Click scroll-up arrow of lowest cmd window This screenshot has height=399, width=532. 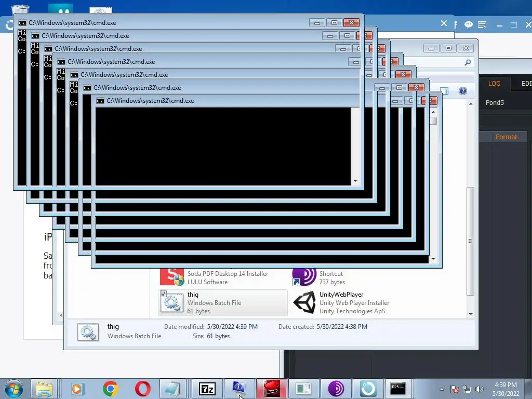click(x=433, y=112)
